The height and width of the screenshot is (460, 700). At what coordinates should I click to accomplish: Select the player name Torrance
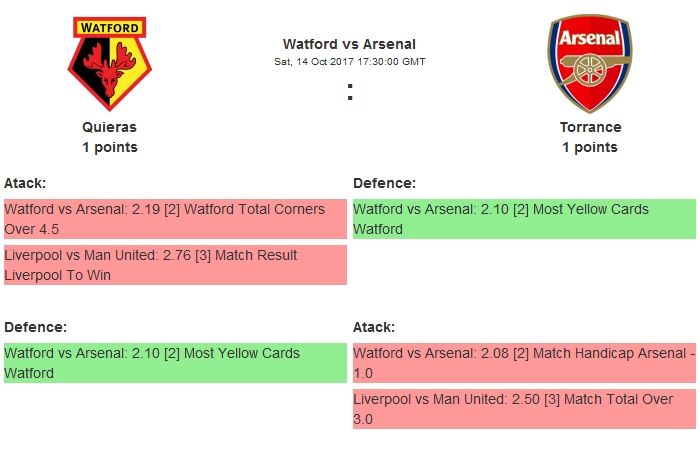point(590,127)
